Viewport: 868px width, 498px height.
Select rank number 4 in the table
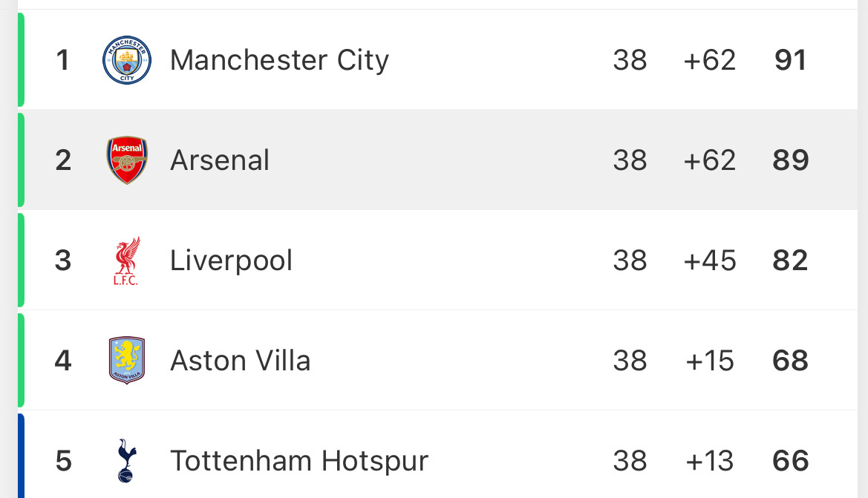point(63,360)
